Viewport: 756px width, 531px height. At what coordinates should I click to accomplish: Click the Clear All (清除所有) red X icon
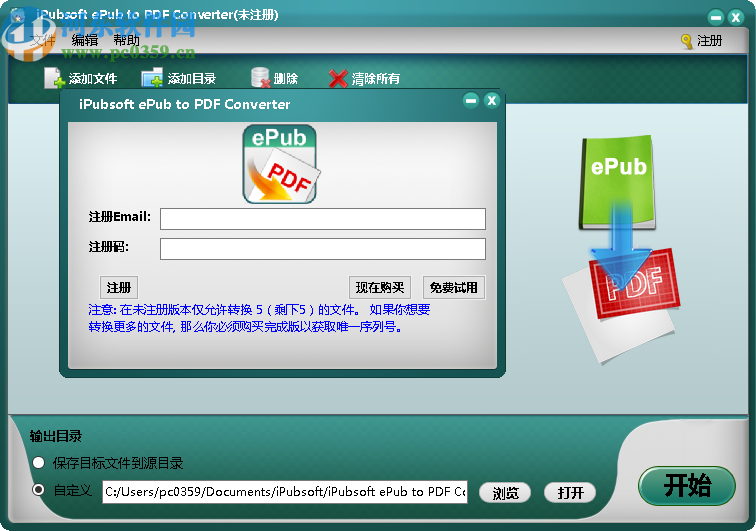point(338,79)
